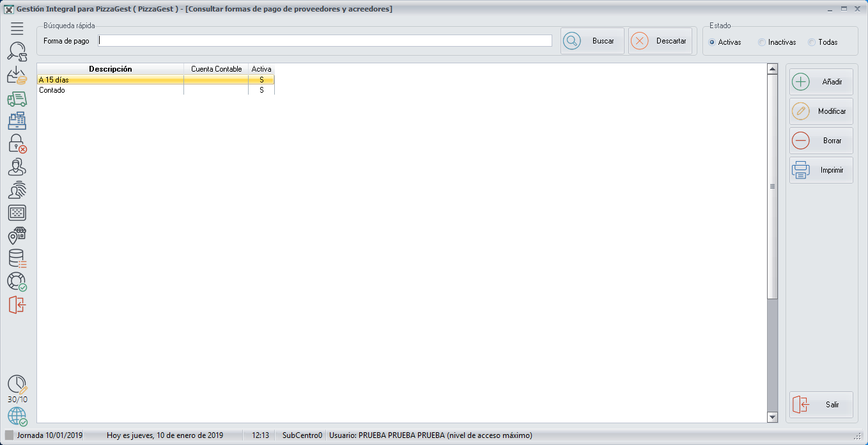Click the globe with green check icon
Screen dimensions: 868x445
(x=17, y=416)
